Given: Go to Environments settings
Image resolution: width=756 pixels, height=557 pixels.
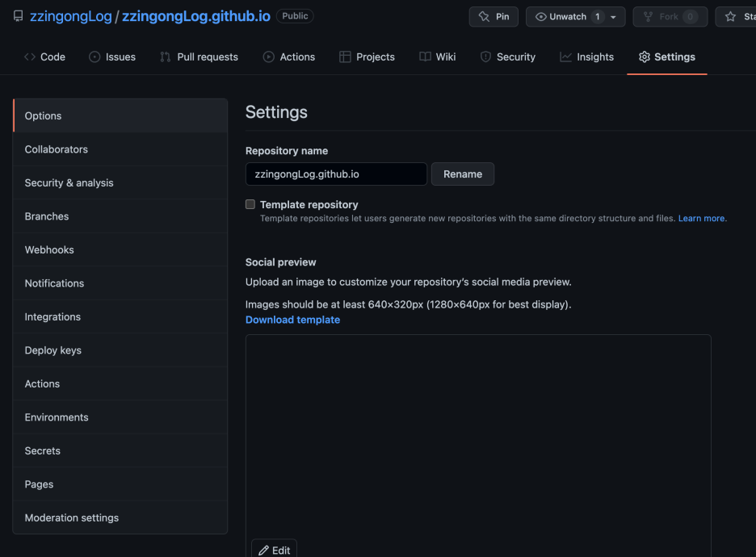Looking at the screenshot, I should pos(120,417).
